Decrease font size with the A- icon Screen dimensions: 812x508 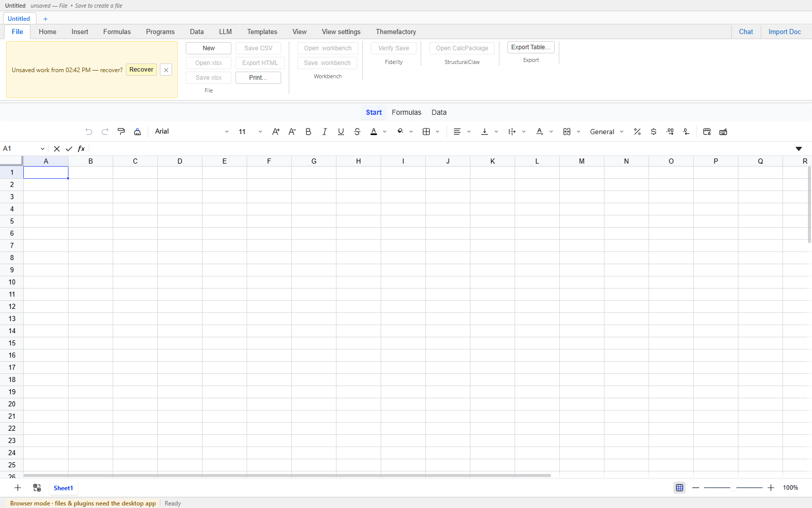292,132
